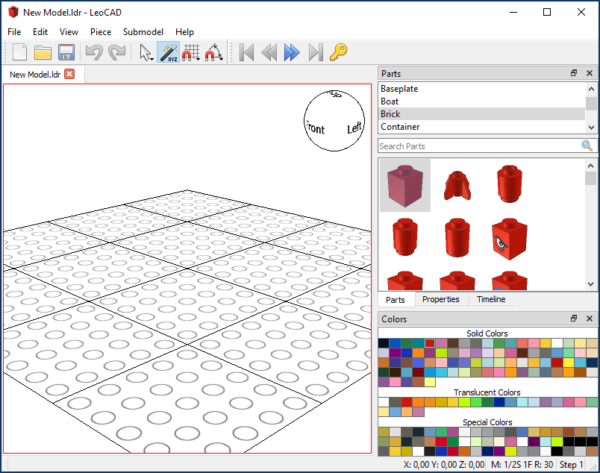The height and width of the screenshot is (473, 600).
Task: Pick the highlighted red solid color
Action: pyautogui.click(x=430, y=343)
